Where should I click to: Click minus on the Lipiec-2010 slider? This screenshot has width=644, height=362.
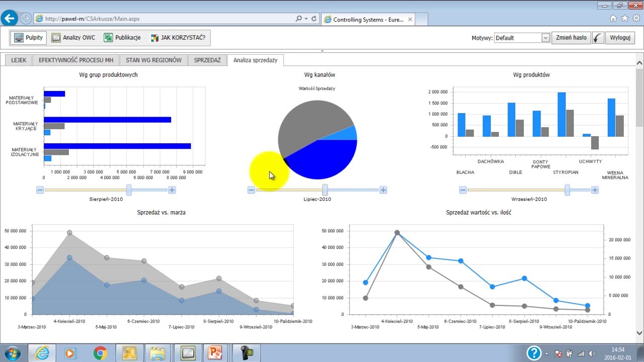click(x=251, y=190)
